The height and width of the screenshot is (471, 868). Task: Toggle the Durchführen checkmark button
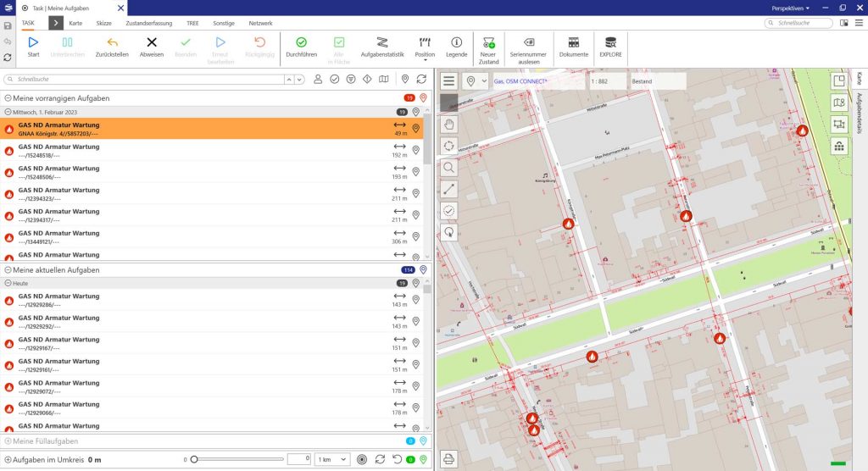301,42
